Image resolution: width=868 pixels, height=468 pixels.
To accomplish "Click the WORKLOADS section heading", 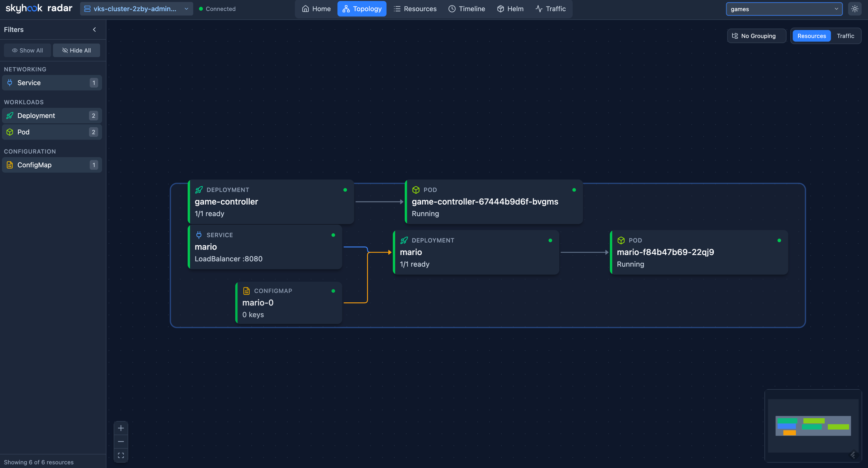I will tap(24, 102).
